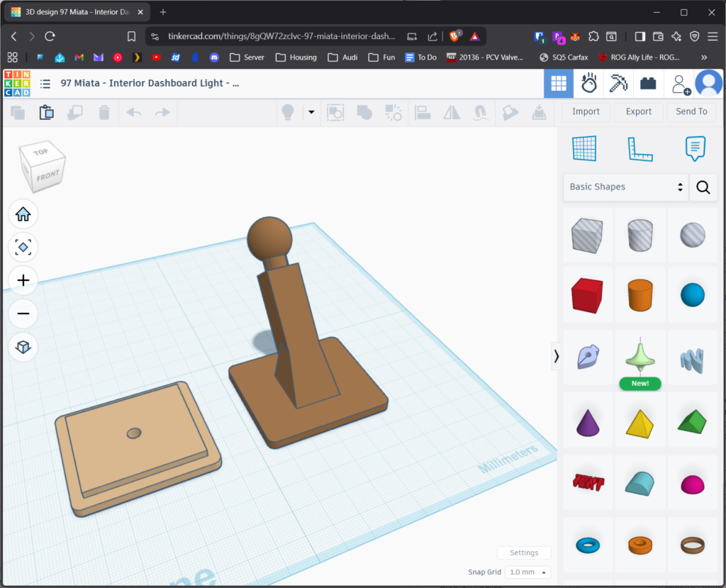
Task: Switch to Blocks pickaxe mode
Action: pyautogui.click(x=618, y=84)
